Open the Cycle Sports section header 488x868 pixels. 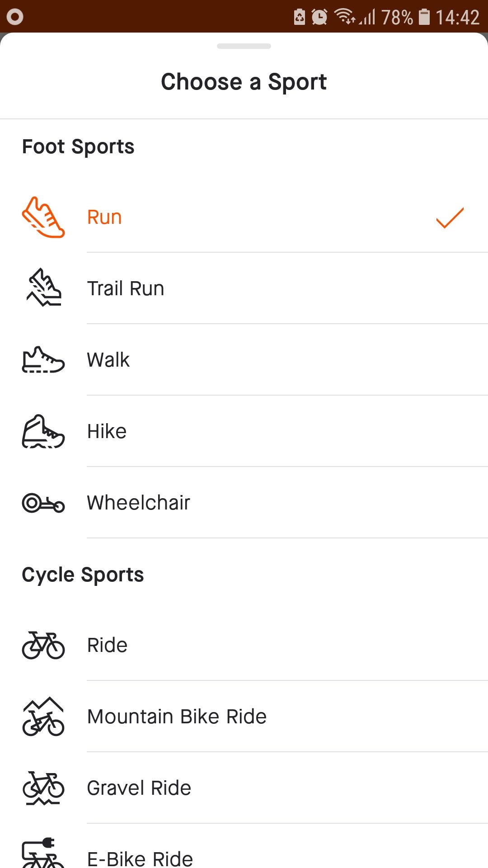click(x=83, y=574)
